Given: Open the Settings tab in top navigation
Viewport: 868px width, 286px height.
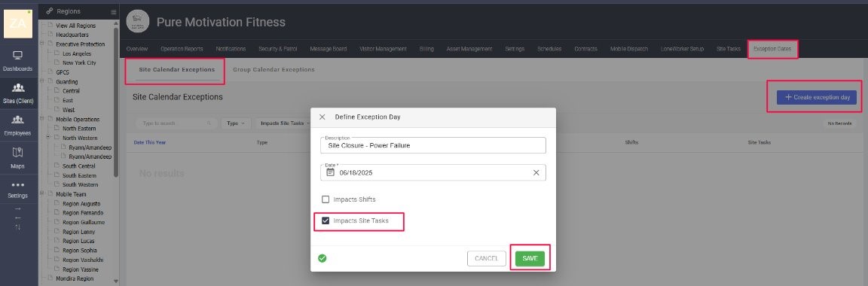Looking at the screenshot, I should pyautogui.click(x=515, y=49).
